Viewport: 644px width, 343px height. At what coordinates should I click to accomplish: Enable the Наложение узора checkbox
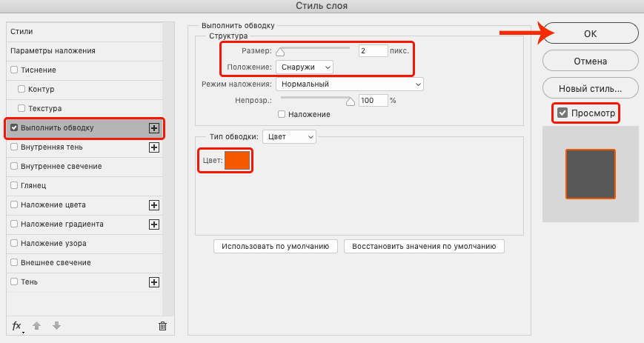pos(14,244)
